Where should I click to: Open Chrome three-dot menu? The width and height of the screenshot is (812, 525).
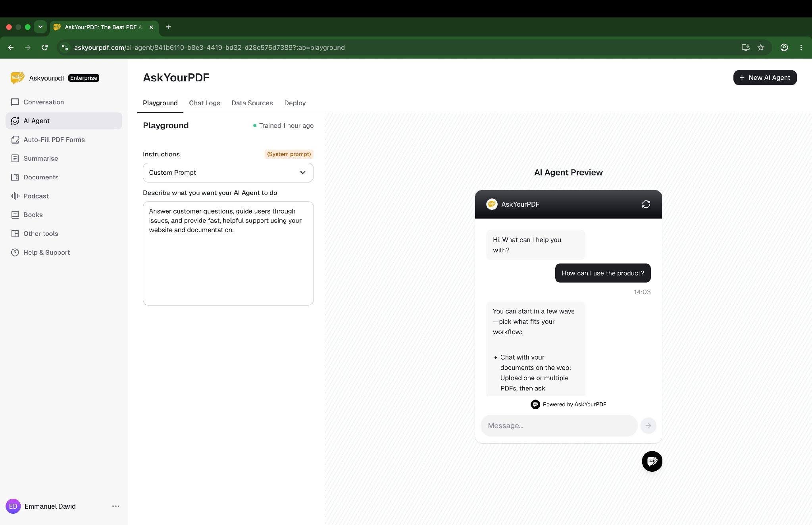pos(801,48)
